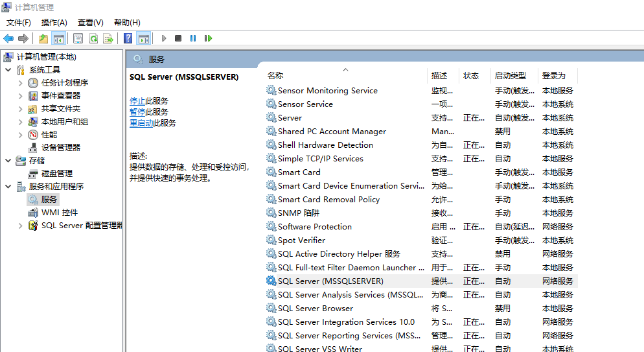Image resolution: width=644 pixels, height=352 pixels.
Task: Select SQL Server Reporting Services row
Action: click(x=421, y=335)
